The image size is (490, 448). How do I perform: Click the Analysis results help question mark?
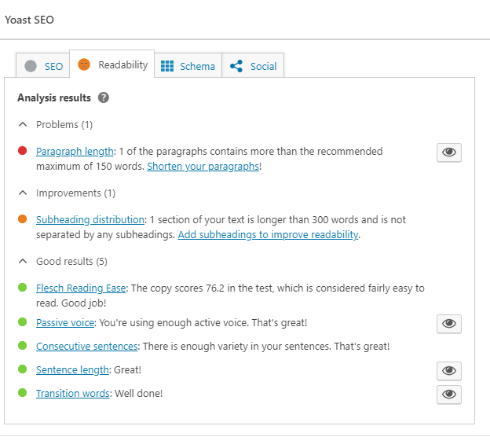(x=104, y=97)
